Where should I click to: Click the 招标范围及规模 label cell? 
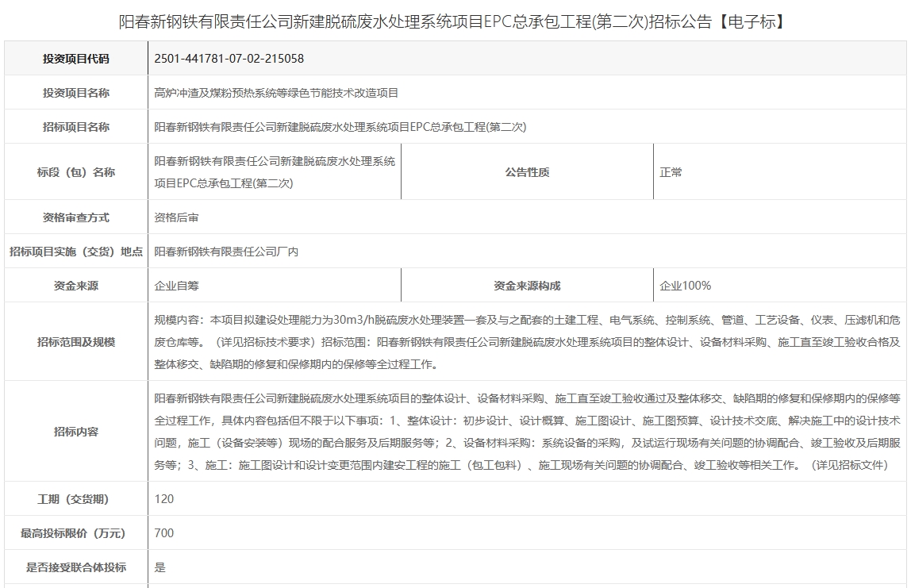point(76,342)
